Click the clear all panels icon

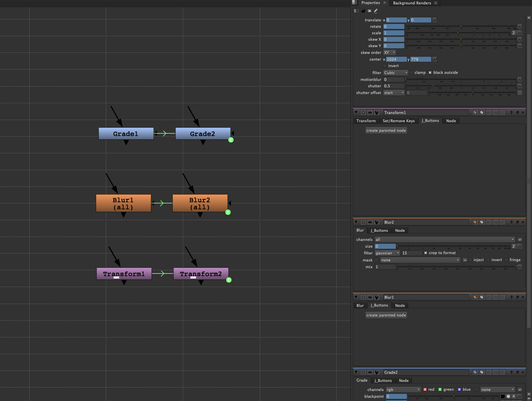point(369,11)
